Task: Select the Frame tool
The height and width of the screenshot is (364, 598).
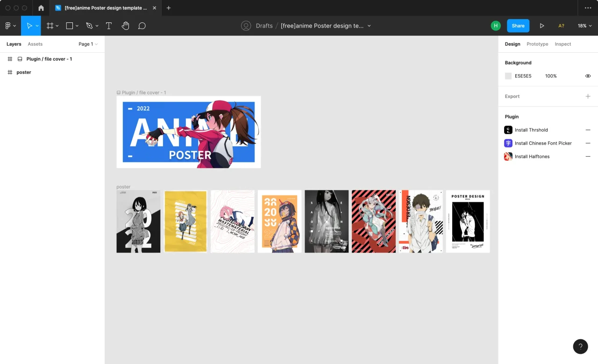Action: click(50, 26)
